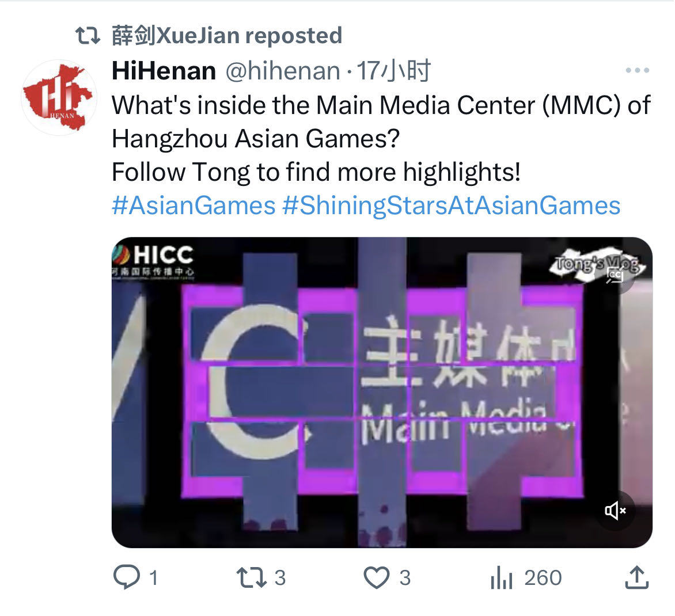Open the 17小时 post timestamp
The image size is (675, 616).
coord(394,71)
